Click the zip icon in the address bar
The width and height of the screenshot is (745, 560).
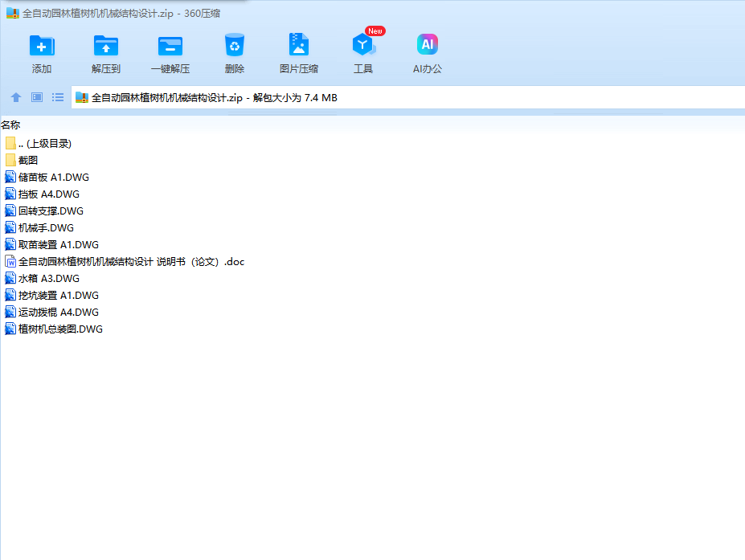pyautogui.click(x=82, y=97)
